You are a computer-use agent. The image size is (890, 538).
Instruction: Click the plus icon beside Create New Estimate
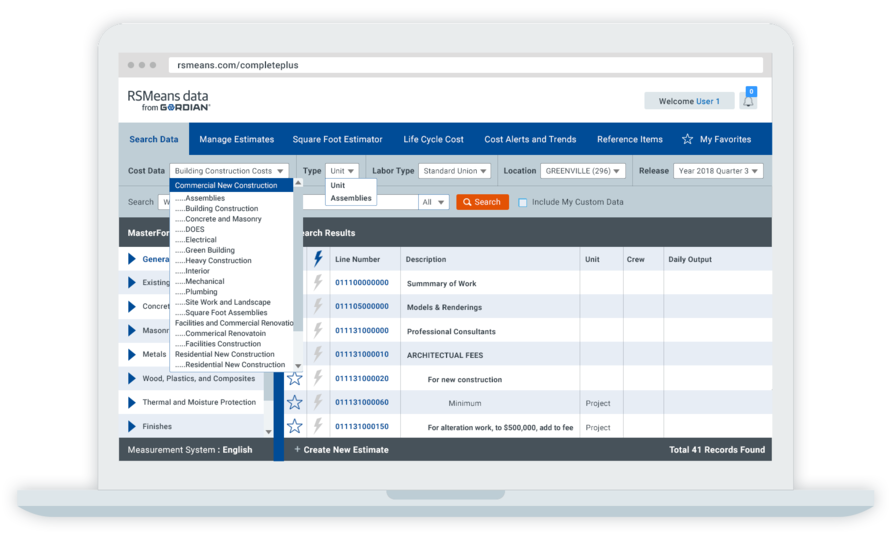tap(297, 449)
